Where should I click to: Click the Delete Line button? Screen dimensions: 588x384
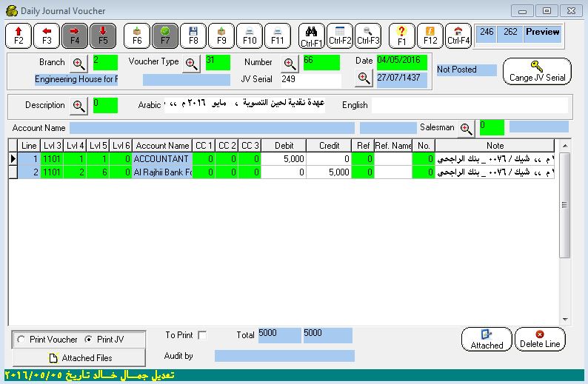pyautogui.click(x=540, y=340)
